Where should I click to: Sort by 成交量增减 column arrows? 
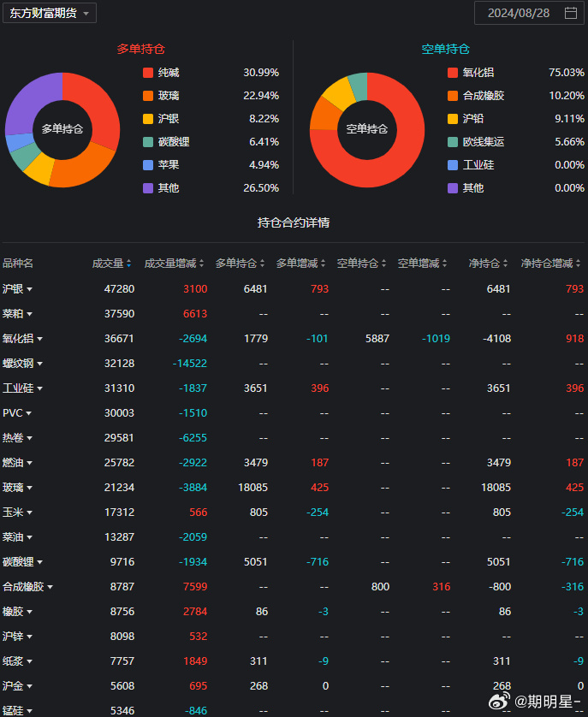point(202,264)
